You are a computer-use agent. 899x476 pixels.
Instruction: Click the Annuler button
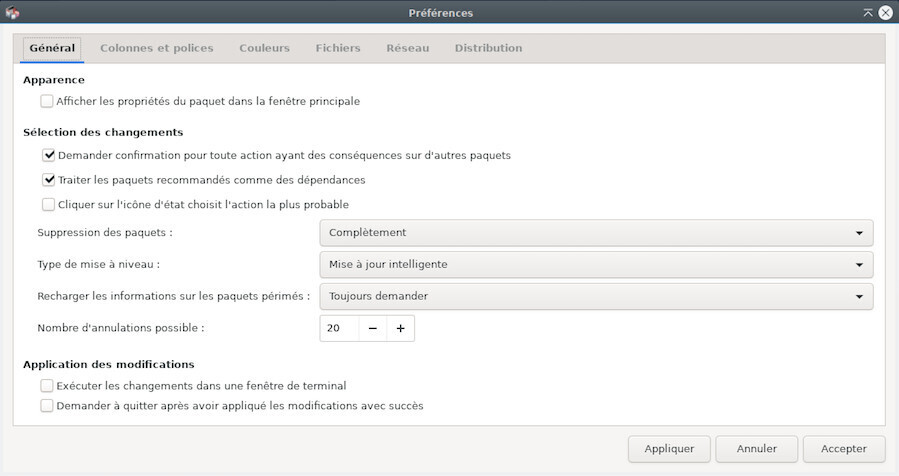pos(757,449)
